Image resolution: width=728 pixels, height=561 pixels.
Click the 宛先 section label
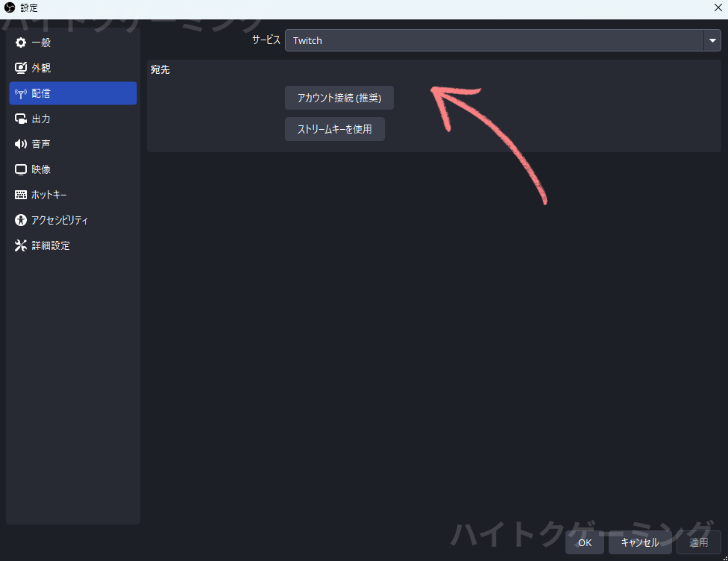(x=160, y=69)
